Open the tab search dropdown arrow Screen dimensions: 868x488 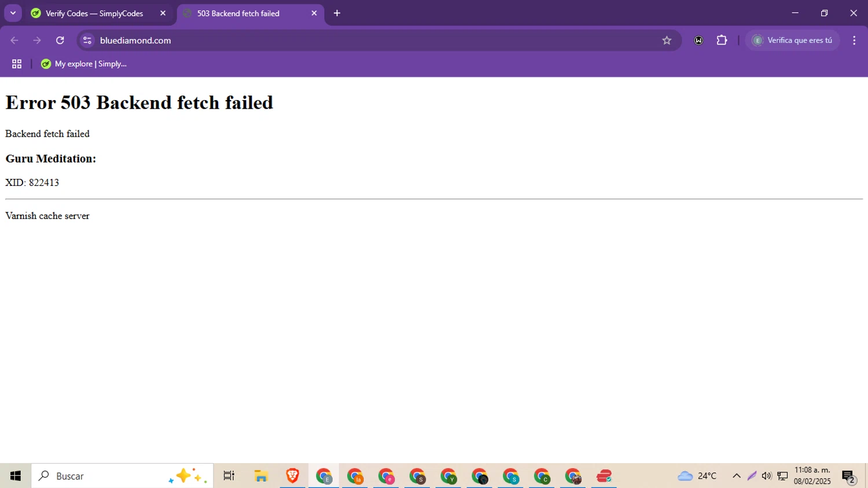pyautogui.click(x=13, y=13)
